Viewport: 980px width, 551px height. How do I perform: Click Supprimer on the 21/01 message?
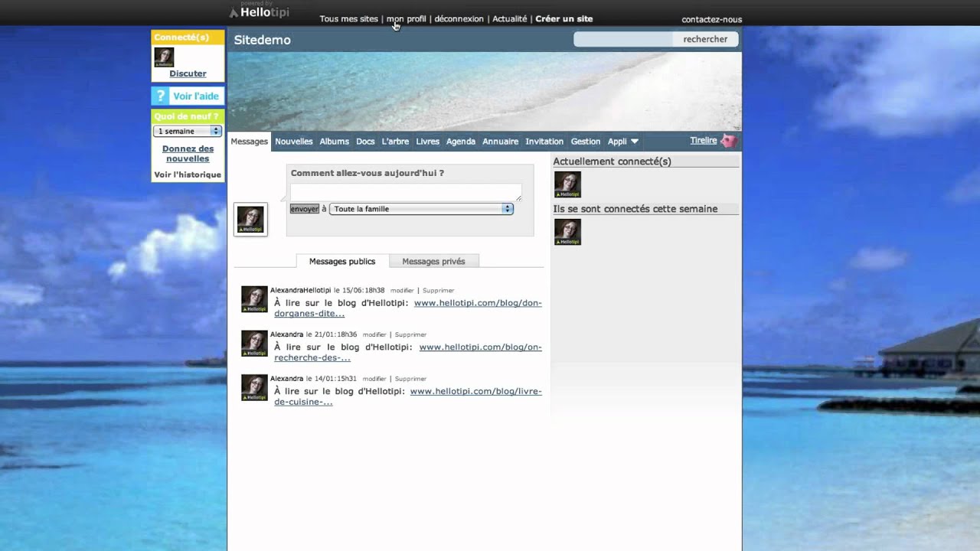click(x=411, y=335)
